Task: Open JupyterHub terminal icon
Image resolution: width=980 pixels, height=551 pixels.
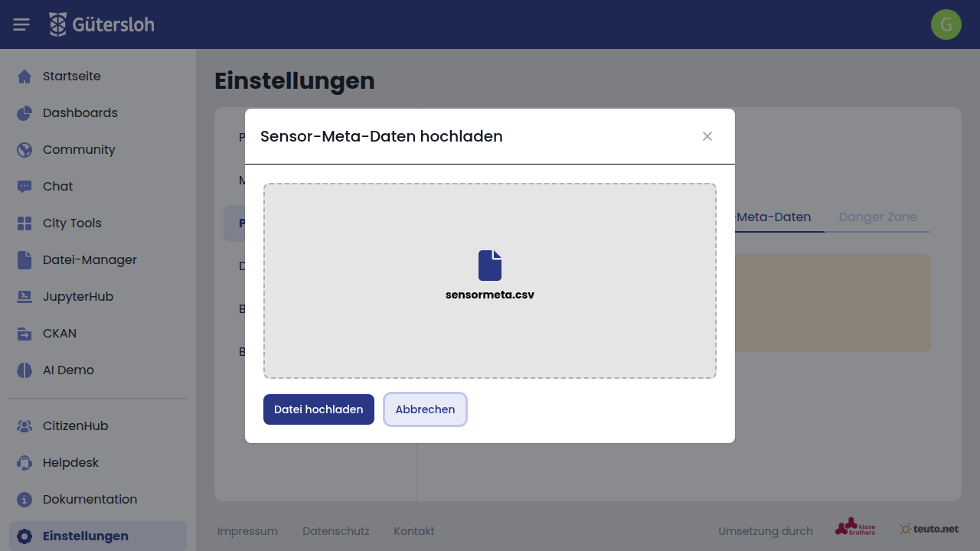Action: point(24,297)
